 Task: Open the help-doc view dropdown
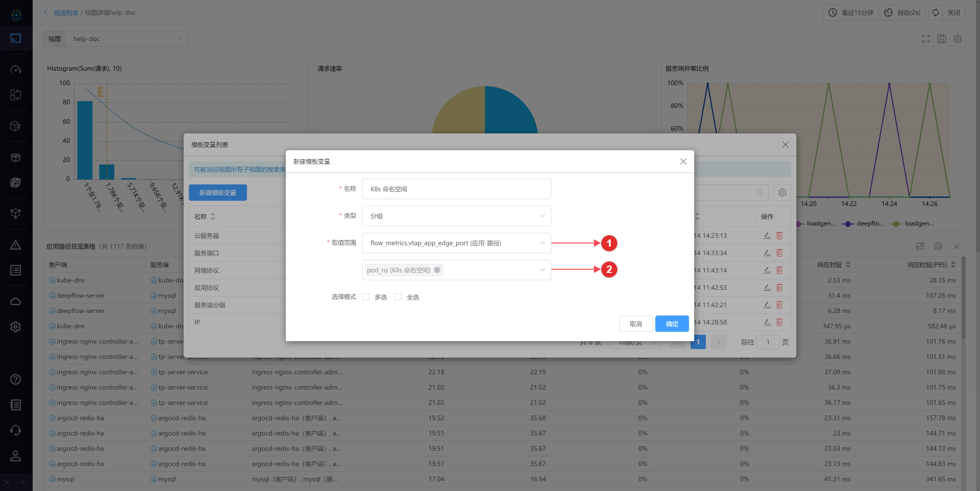[127, 39]
